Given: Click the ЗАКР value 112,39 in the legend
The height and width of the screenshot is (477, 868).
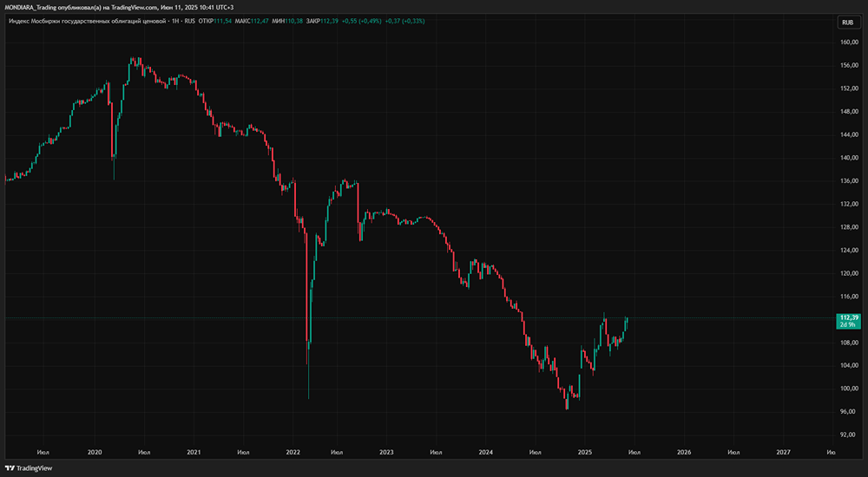Looking at the screenshot, I should pos(329,21).
